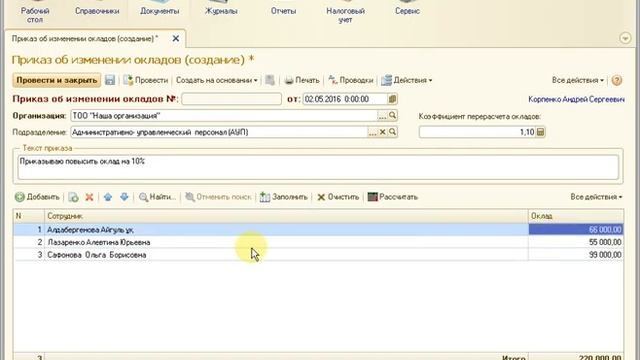Click salary cell 99 000,00
The image size is (640, 360).
pos(576,255)
